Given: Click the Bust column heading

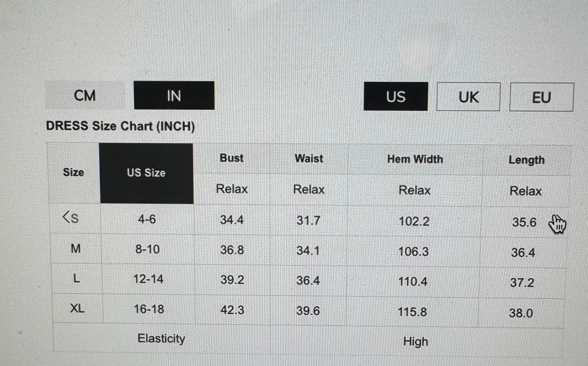Looking at the screenshot, I should point(232,158).
